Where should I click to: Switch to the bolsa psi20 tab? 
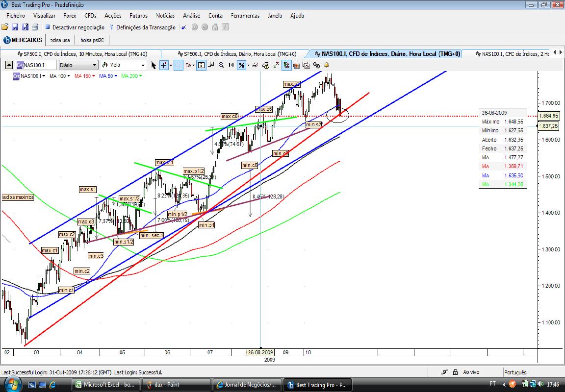tap(92, 40)
